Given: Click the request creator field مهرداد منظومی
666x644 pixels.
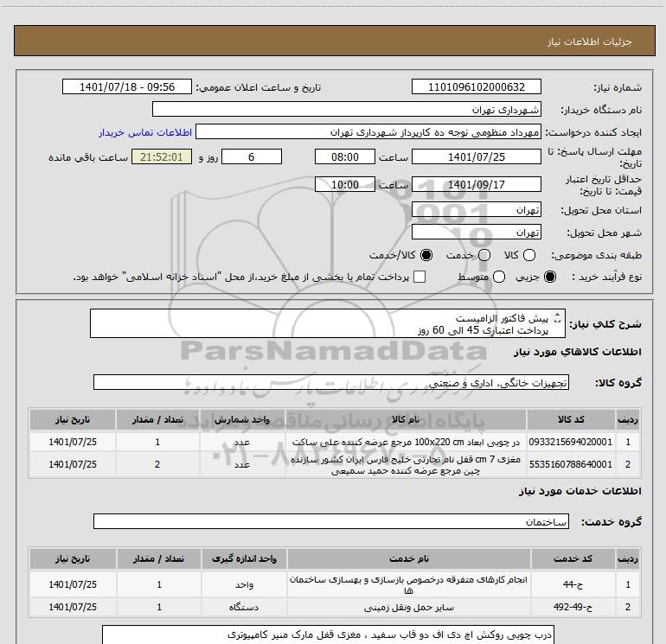Looking at the screenshot, I should (368, 132).
